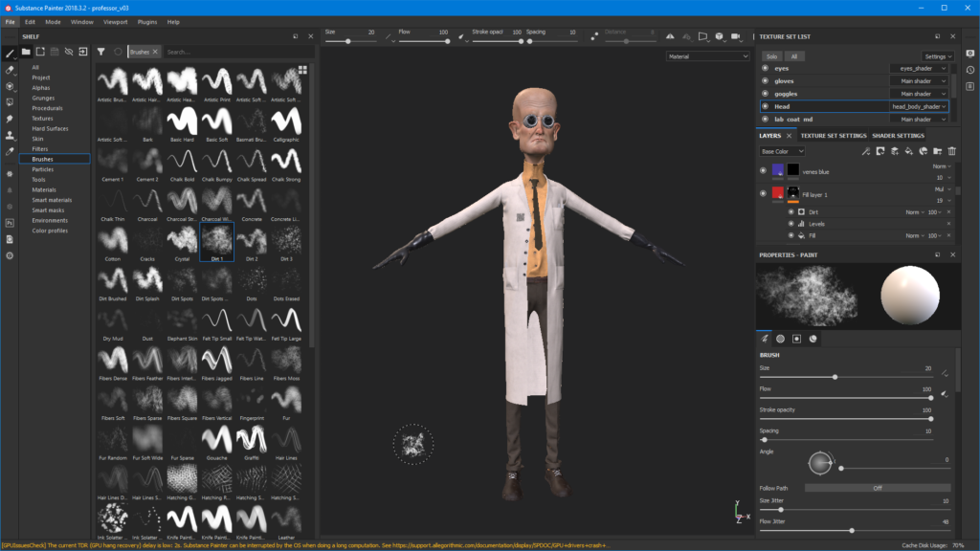Toggle visibility of Dirt effect

[791, 211]
